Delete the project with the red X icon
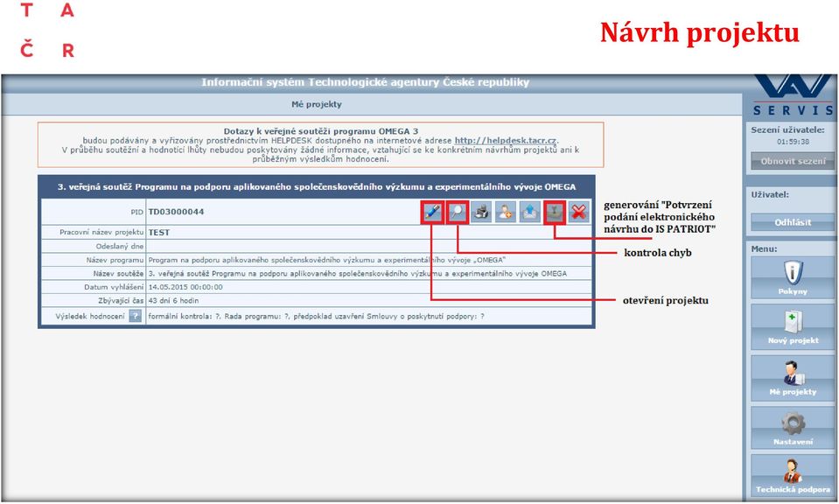The image size is (839, 504). pyautogui.click(x=578, y=213)
